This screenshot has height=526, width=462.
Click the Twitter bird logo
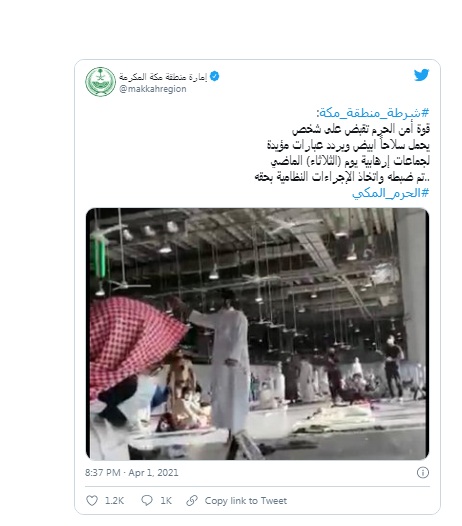(421, 75)
